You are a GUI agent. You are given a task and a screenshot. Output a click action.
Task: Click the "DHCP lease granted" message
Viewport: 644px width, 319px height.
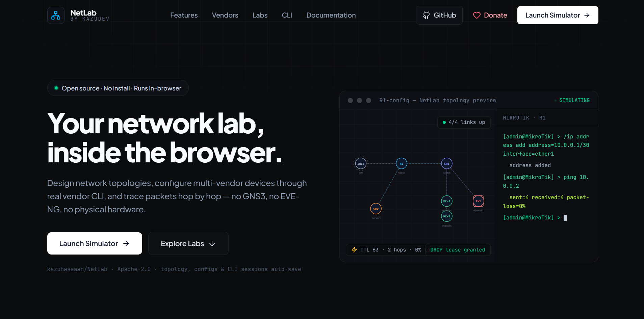[x=458, y=250]
